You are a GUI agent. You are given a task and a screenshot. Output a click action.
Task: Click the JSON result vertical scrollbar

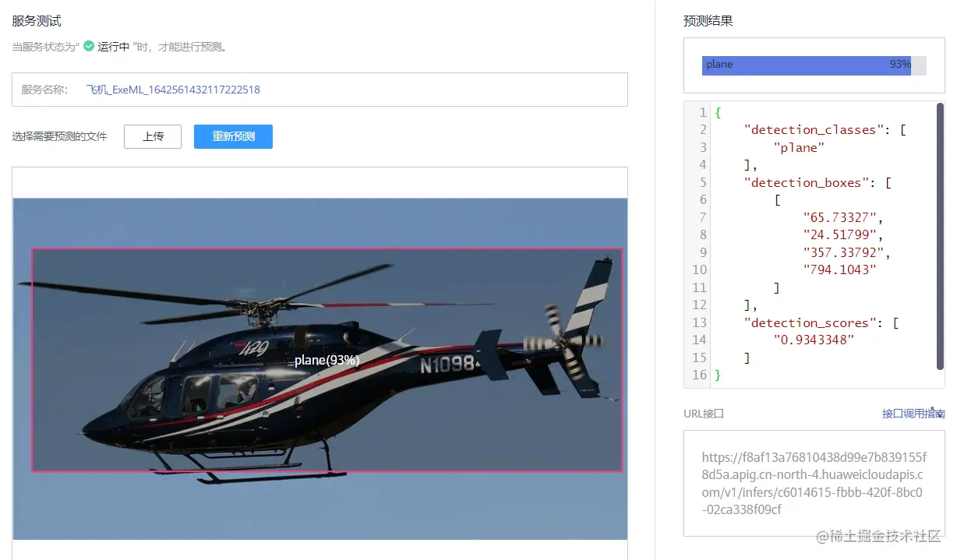click(x=940, y=236)
